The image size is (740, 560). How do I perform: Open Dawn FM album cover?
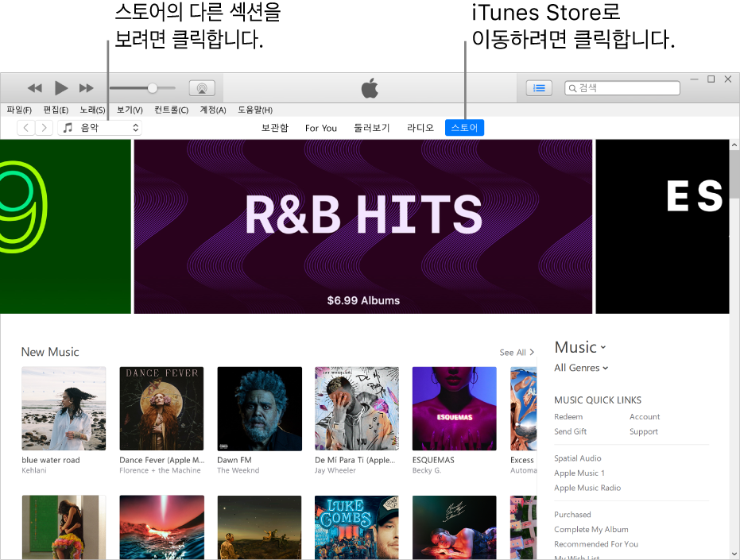coord(260,408)
